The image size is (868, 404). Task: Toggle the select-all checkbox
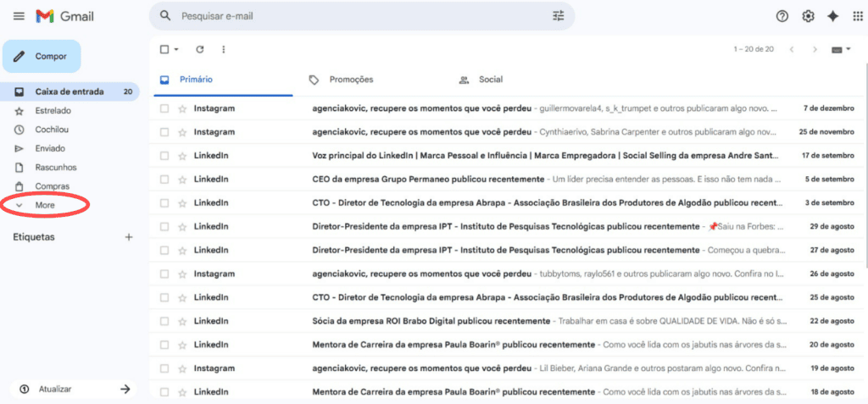click(164, 49)
